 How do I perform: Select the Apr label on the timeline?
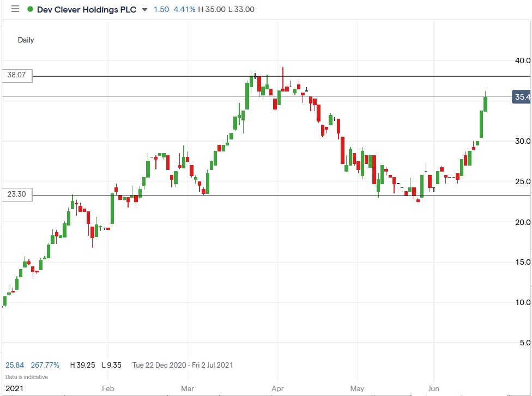click(x=278, y=388)
